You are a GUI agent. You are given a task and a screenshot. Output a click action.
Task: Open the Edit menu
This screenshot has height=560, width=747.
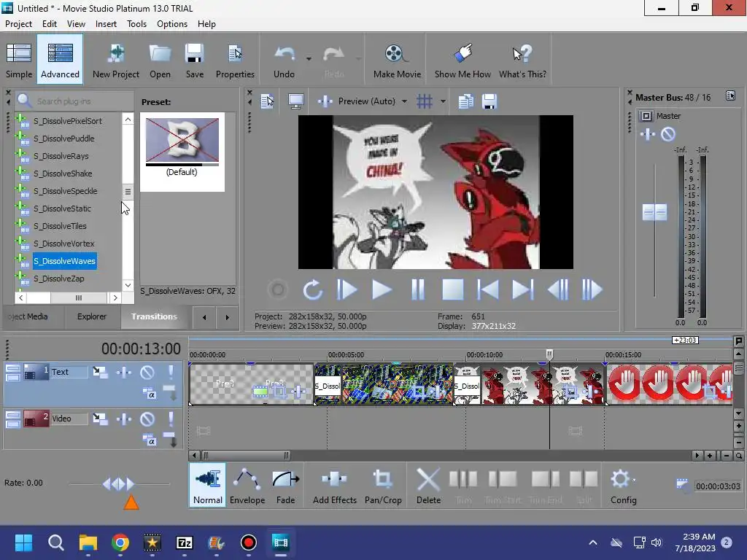[x=49, y=24]
